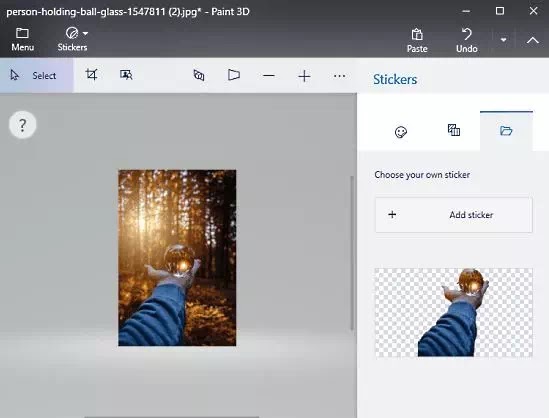Expand the Stickers tool dropdown arrow
Image resolution: width=549 pixels, height=418 pixels.
click(x=85, y=34)
